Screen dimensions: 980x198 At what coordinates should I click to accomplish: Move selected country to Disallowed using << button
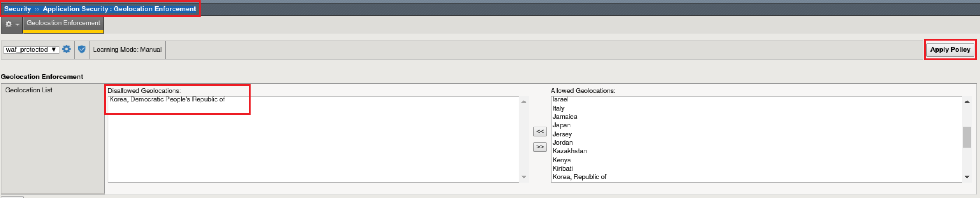(540, 132)
